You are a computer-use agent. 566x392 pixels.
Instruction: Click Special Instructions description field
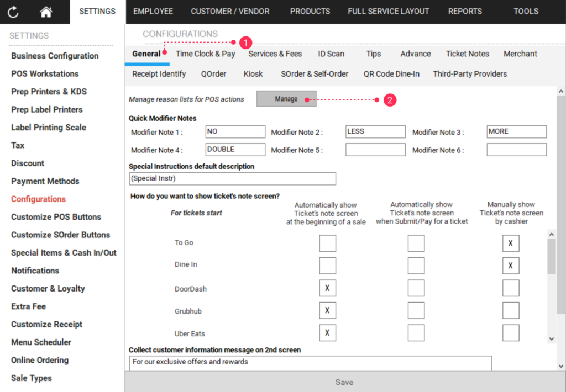pos(233,178)
